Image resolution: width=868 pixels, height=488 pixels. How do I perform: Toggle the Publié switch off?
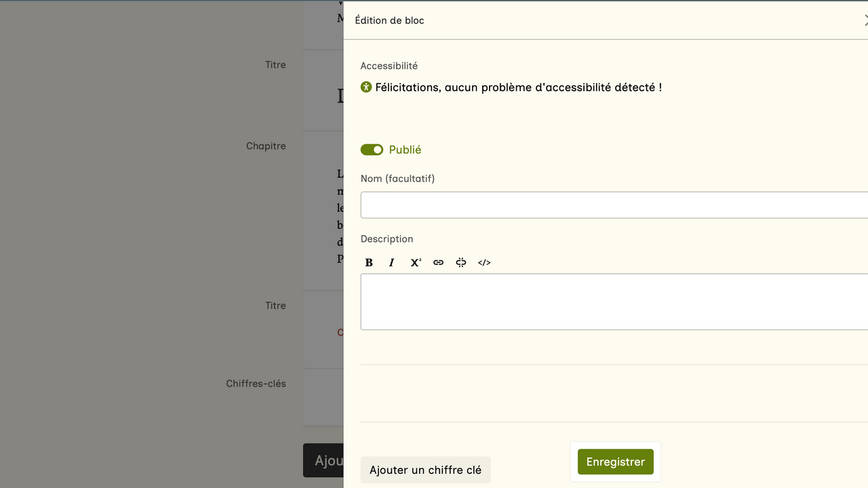click(372, 150)
